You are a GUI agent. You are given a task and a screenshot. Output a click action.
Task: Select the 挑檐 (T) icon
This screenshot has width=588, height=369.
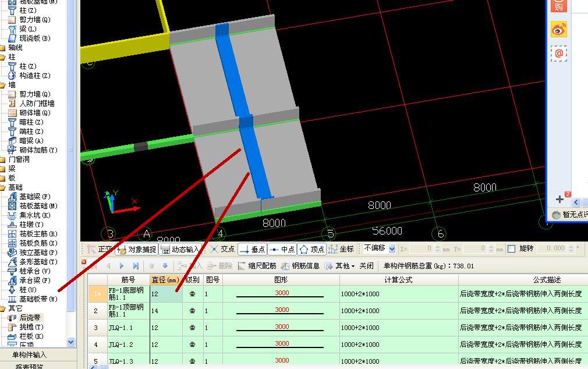point(12,327)
